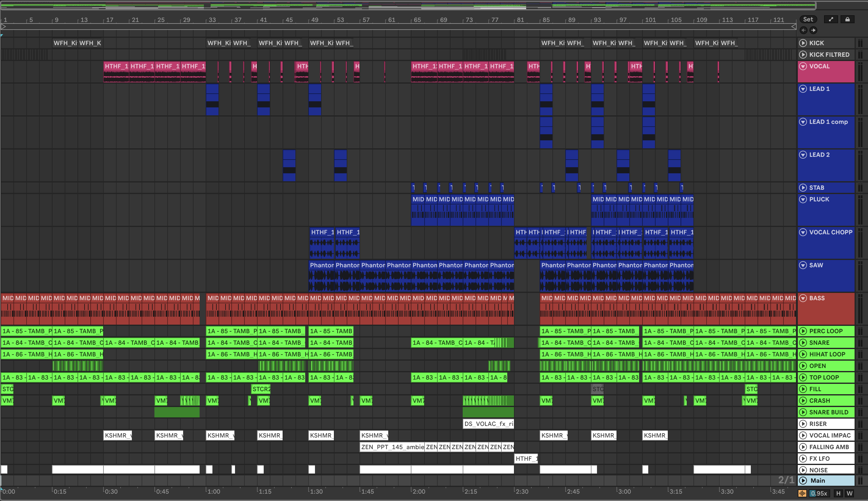Unfold the FILL track
Screen dimensions: 868x501
click(803, 389)
